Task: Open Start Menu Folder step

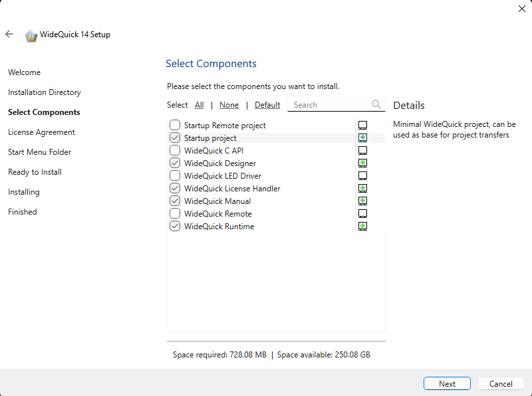Action: pyautogui.click(x=40, y=152)
